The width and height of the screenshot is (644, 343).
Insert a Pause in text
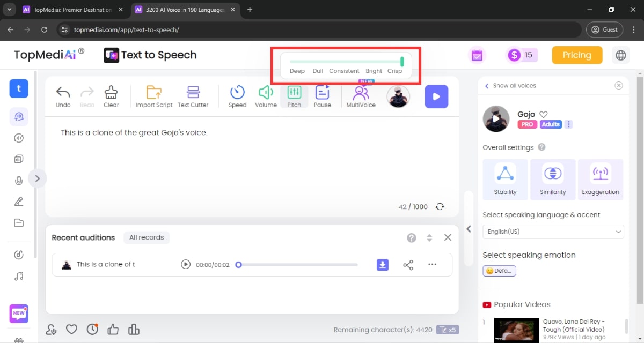point(322,96)
